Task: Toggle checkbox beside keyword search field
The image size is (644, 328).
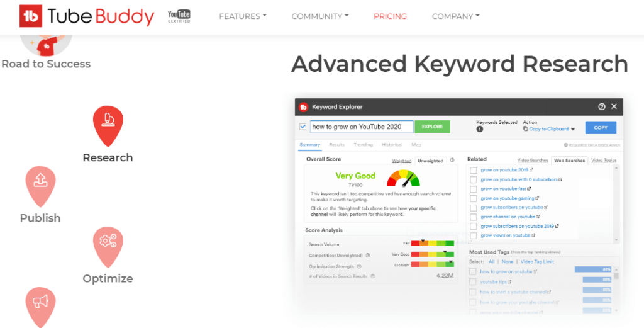Action: click(303, 127)
